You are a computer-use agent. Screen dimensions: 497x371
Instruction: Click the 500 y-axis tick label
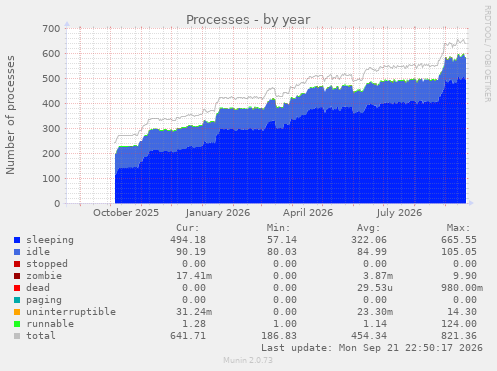(51, 79)
